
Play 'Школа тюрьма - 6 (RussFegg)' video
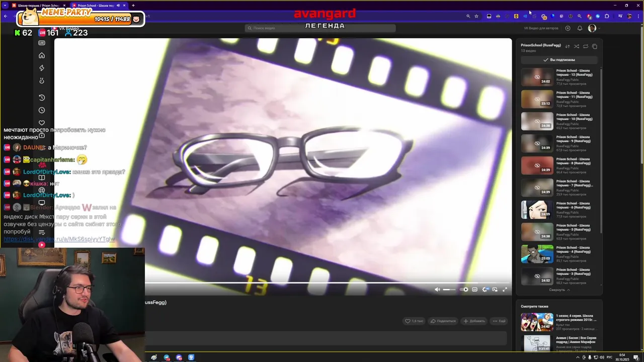(537, 210)
